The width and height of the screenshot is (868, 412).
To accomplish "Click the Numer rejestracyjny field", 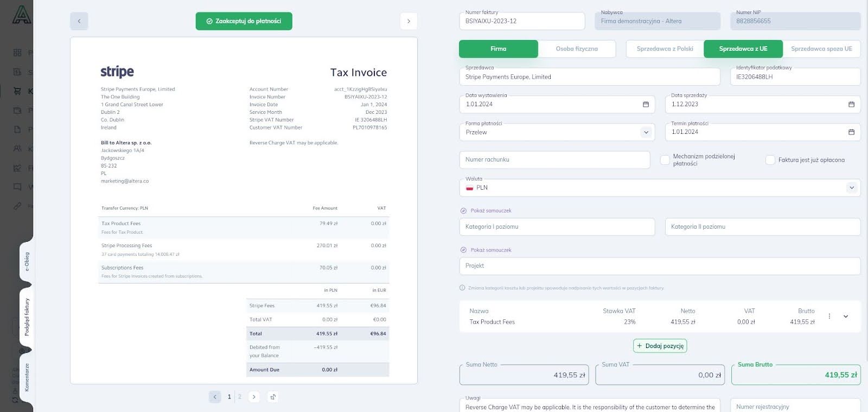I will [795, 405].
